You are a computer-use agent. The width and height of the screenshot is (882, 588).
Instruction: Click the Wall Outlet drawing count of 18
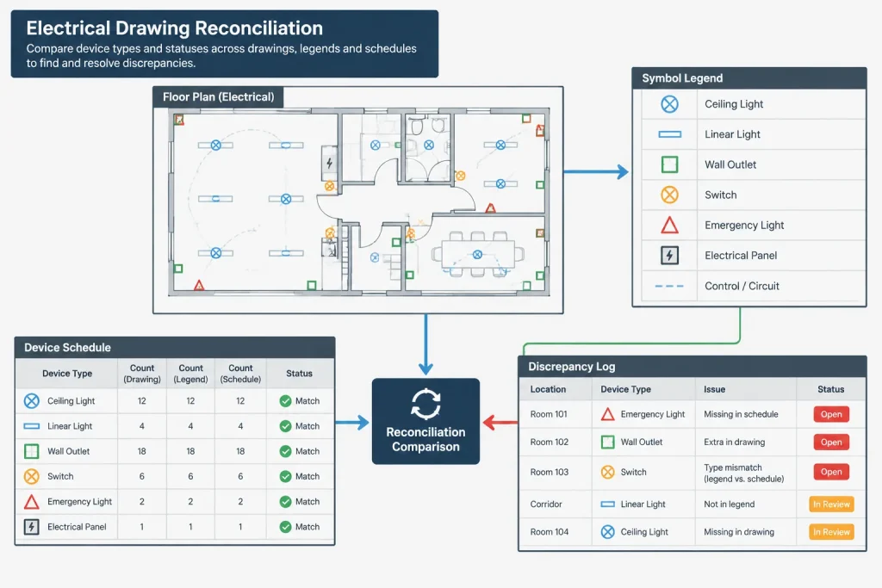(142, 451)
